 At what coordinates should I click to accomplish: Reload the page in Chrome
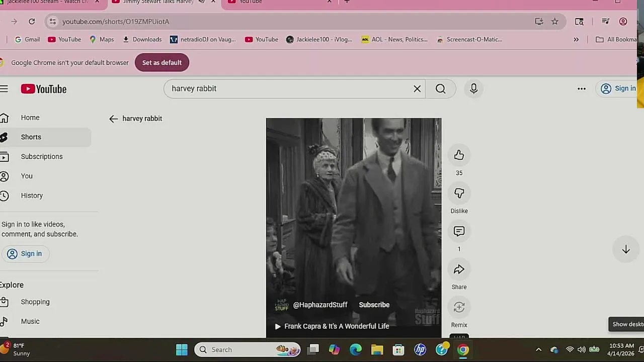pos(32,21)
